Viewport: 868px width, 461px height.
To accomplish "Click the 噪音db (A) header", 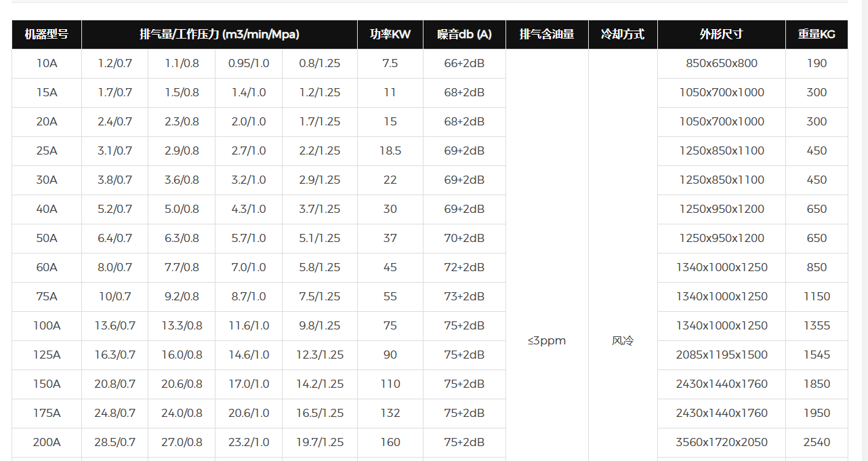I will click(464, 35).
